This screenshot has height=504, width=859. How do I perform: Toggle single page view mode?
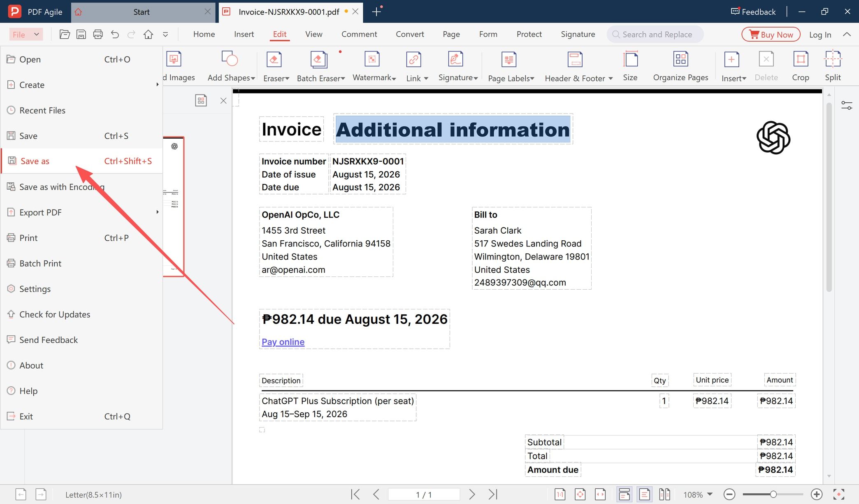(644, 494)
